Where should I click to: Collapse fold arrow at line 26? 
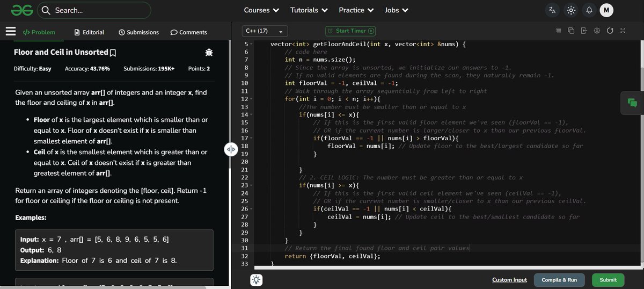pyautogui.click(x=251, y=209)
